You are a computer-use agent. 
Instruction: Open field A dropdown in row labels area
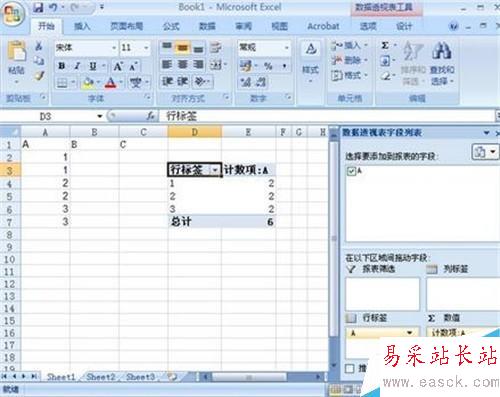tap(409, 333)
